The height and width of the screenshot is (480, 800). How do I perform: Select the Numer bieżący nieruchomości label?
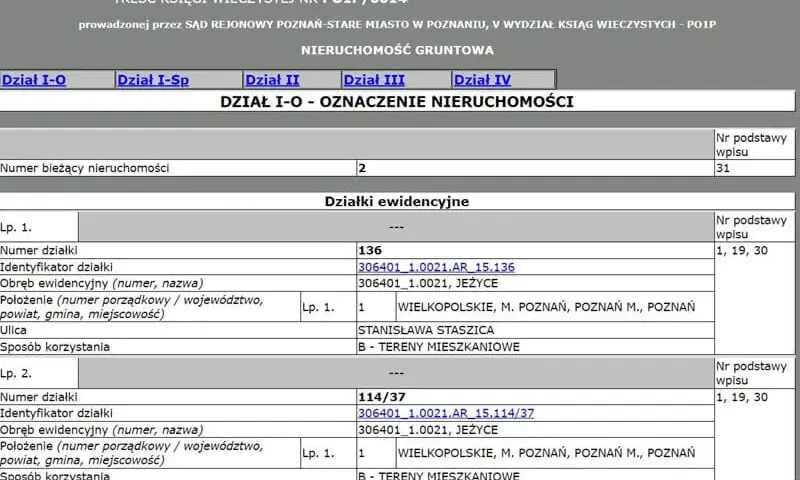pyautogui.click(x=85, y=168)
